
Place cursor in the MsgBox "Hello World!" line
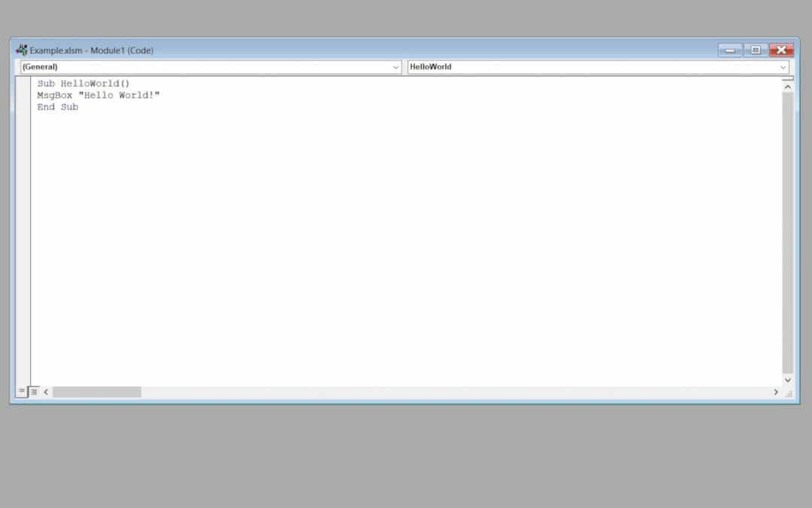click(98, 95)
